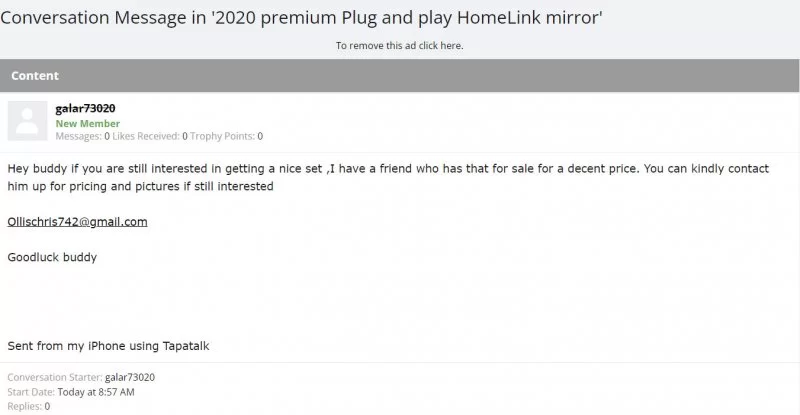800x415 pixels.
Task: Open the Ollischris742@gmail.com email link
Action: tap(77, 222)
